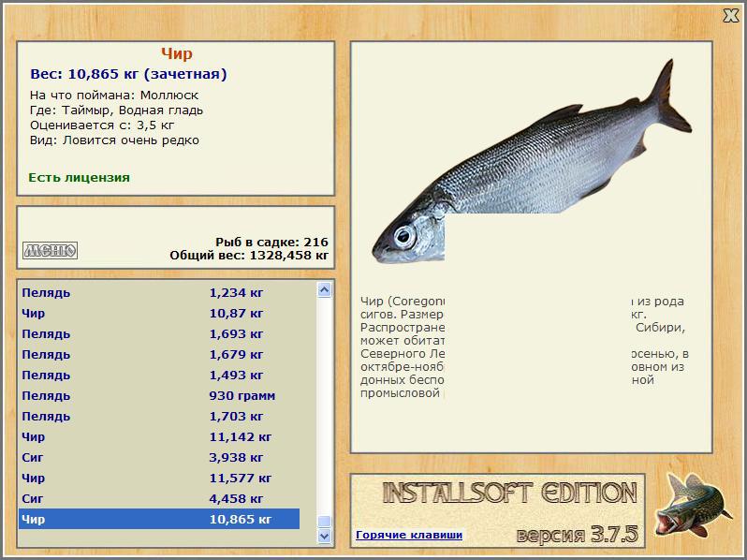Image resolution: width=747 pixels, height=560 pixels.
Task: Select Пелядь 1,234 кг in the list
Action: click(x=159, y=292)
